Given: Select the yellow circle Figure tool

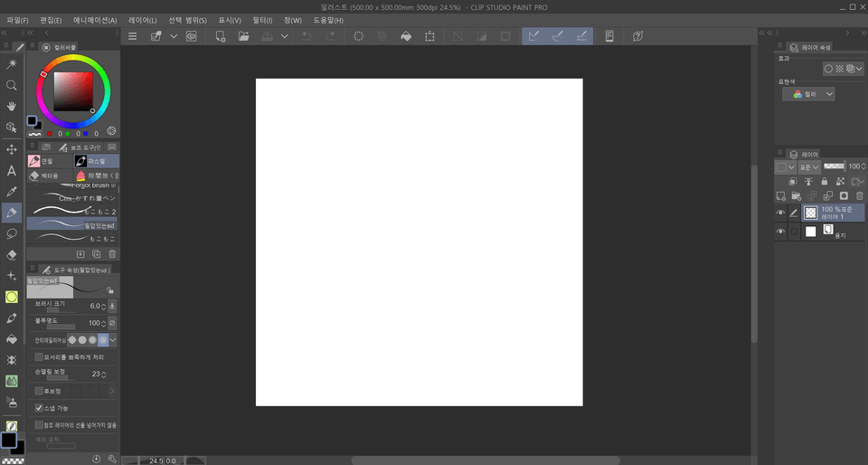Looking at the screenshot, I should coord(11,298).
